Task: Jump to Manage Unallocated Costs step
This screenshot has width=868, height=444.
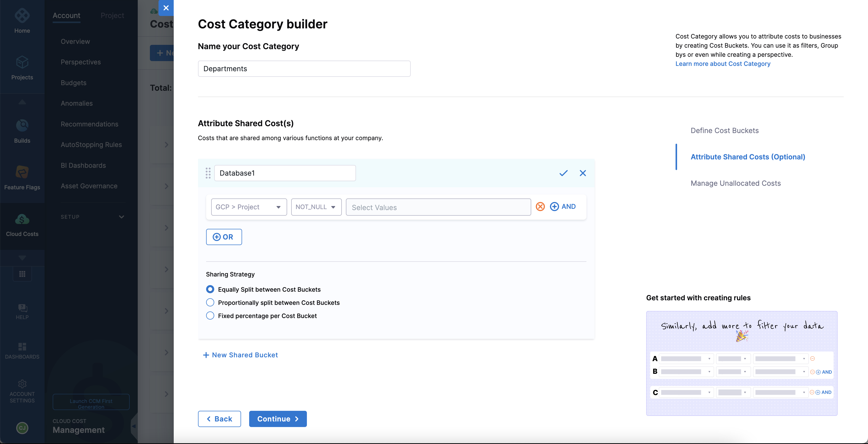Action: click(735, 183)
